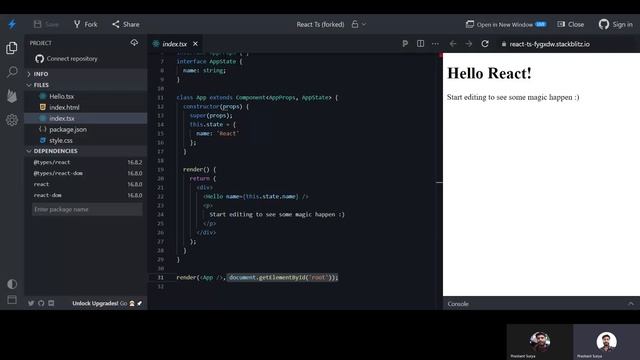Open the Firebase sidebar icon

click(x=12, y=96)
